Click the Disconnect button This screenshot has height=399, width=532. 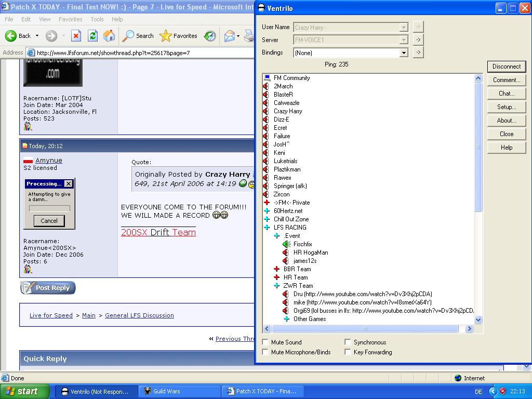pyautogui.click(x=507, y=66)
